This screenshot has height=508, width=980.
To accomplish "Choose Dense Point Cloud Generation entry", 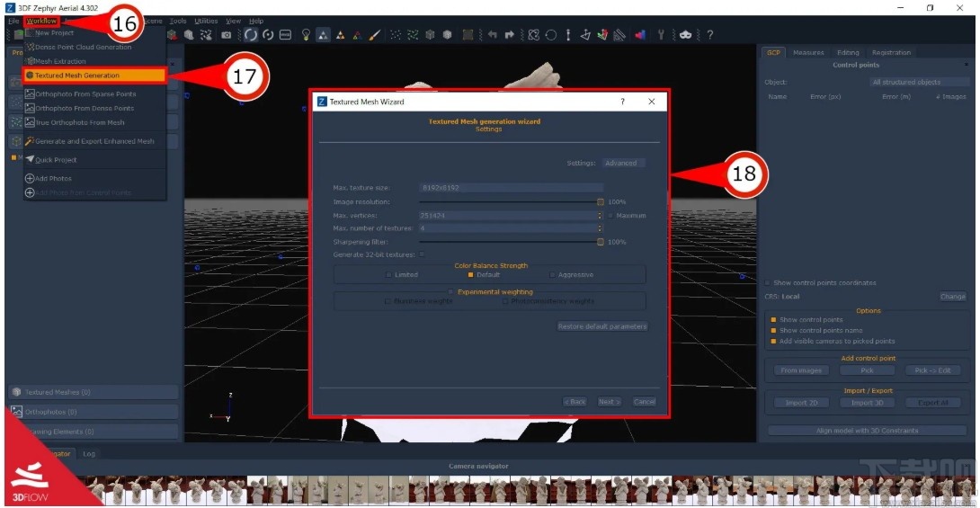I will 95,47.
